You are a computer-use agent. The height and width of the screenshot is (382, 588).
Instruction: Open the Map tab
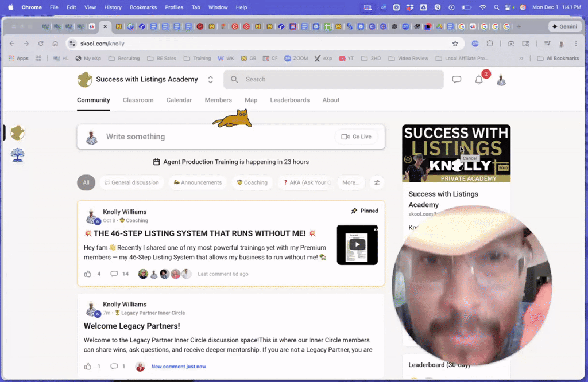tap(251, 100)
